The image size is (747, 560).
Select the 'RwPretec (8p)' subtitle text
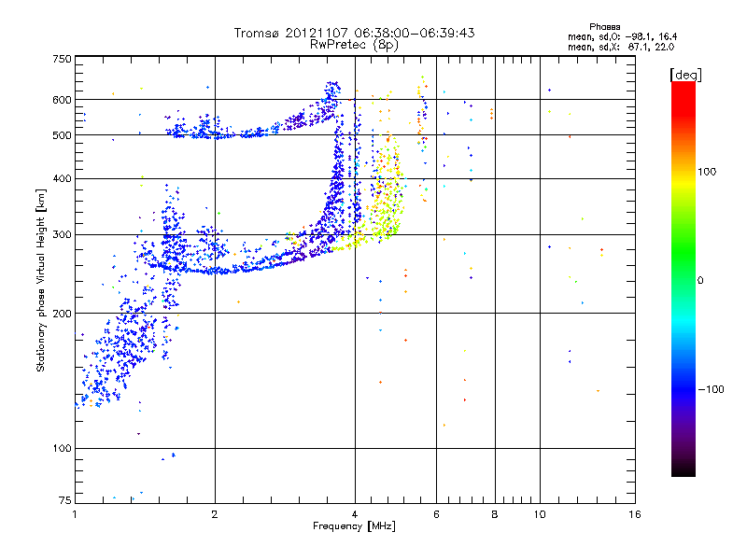(354, 45)
